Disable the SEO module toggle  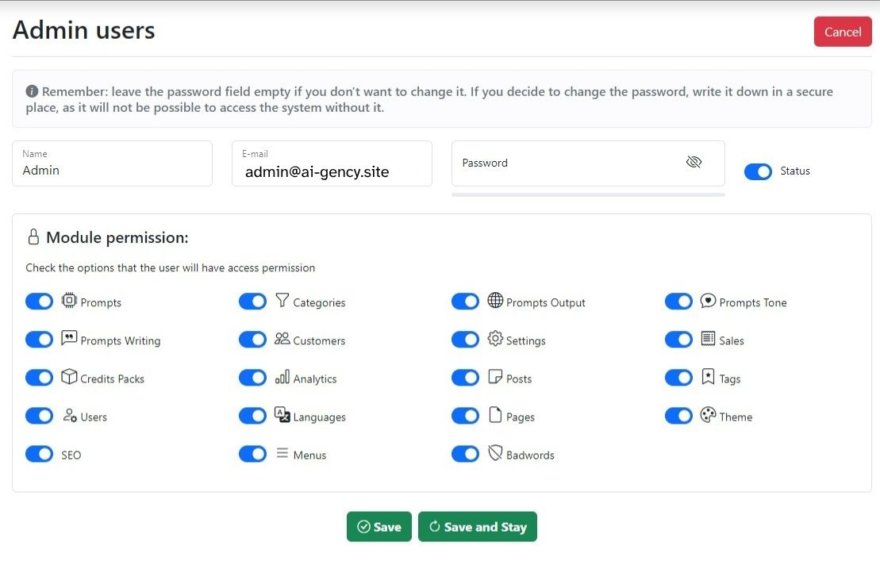click(40, 454)
